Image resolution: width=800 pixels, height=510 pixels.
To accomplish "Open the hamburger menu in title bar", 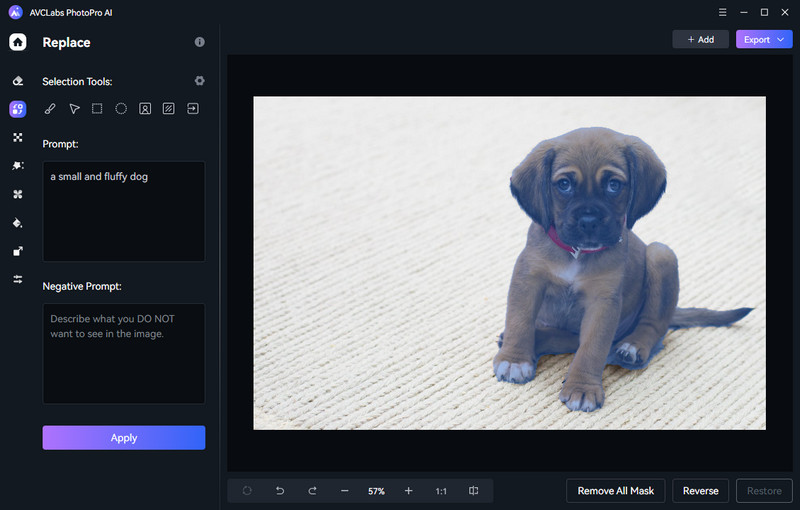I will click(x=722, y=12).
